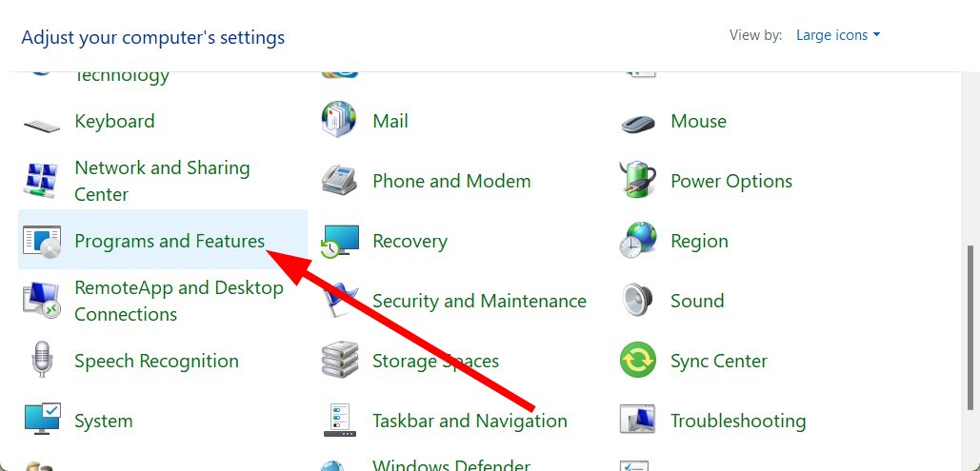Open the Programs and Features icon
This screenshot has height=471, width=980.
(x=42, y=242)
